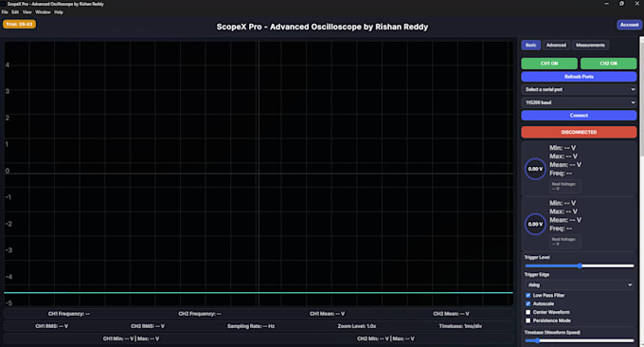Toggle the CH1 ON button

click(x=549, y=64)
